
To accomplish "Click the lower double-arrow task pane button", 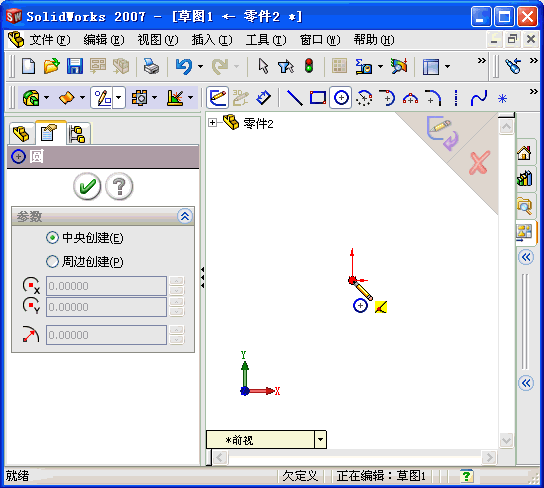I will (x=526, y=383).
